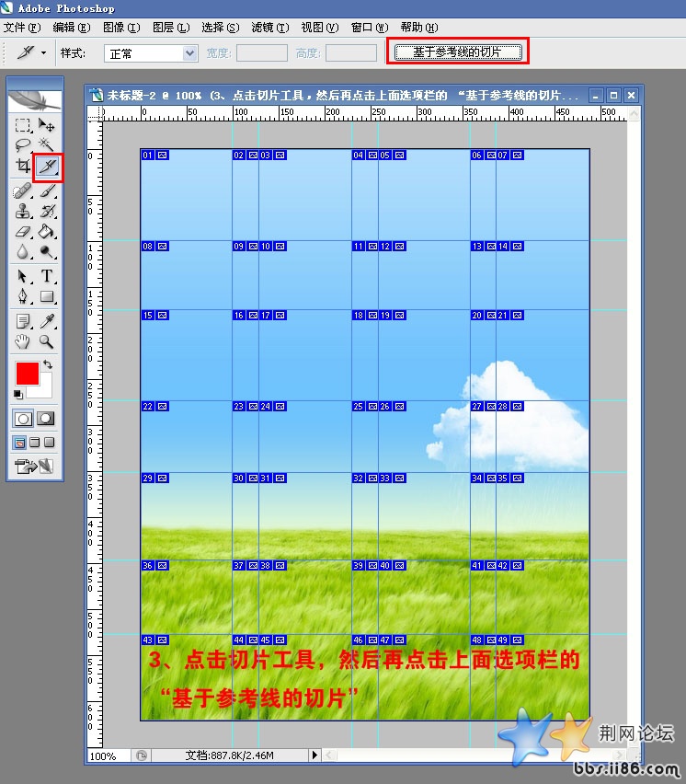Choose the Hand tool
This screenshot has height=784, width=686.
(23, 341)
